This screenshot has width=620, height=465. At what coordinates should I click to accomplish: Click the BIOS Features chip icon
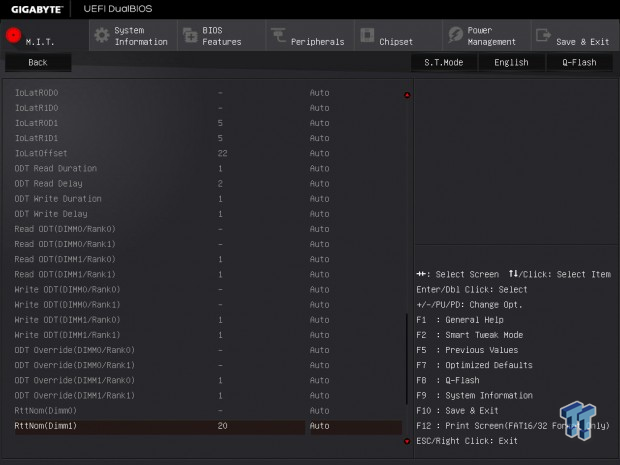190,36
